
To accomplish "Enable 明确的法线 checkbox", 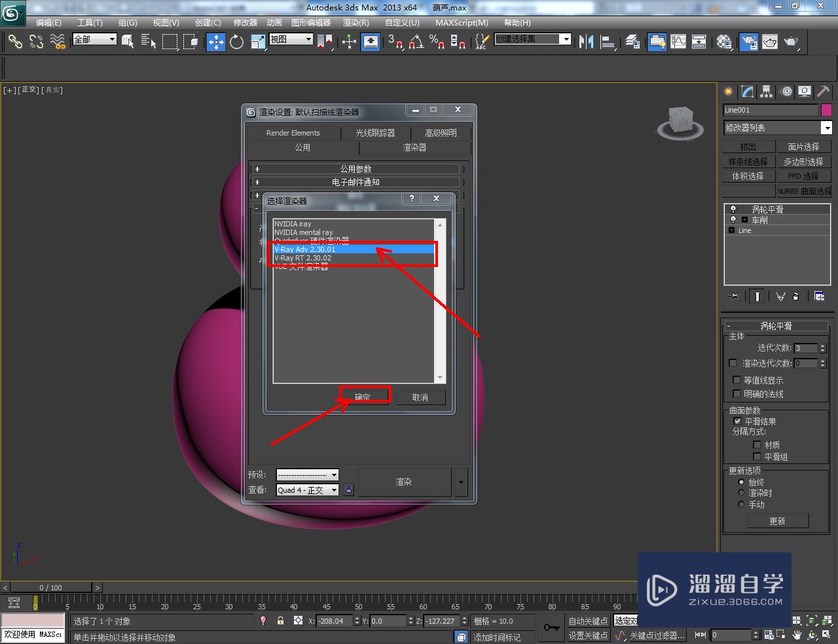I will point(737,394).
